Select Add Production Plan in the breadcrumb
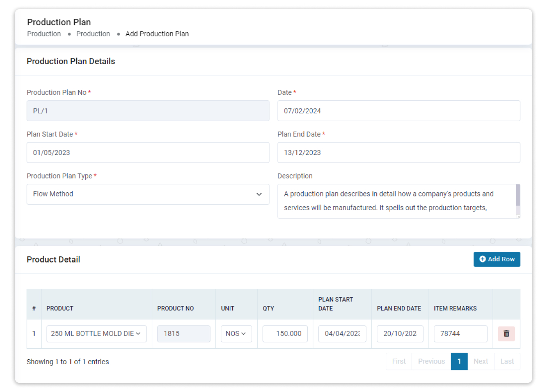This screenshot has width=547, height=392. [157, 33]
